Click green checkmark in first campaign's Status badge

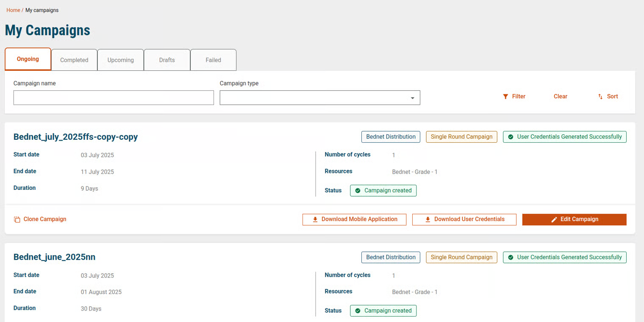click(358, 191)
